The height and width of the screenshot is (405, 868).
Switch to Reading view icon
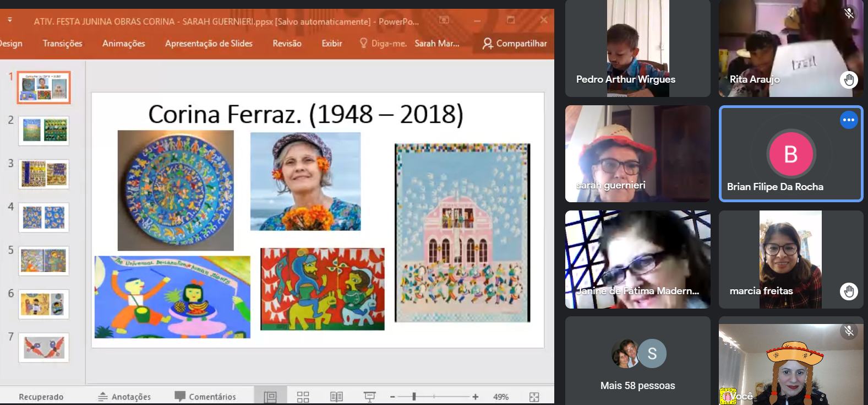pos(336,397)
